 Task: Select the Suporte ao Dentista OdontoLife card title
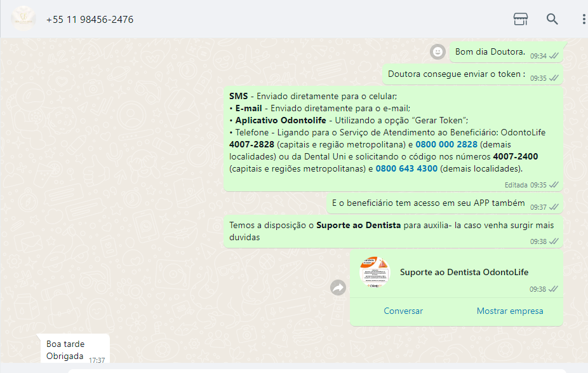click(x=464, y=272)
